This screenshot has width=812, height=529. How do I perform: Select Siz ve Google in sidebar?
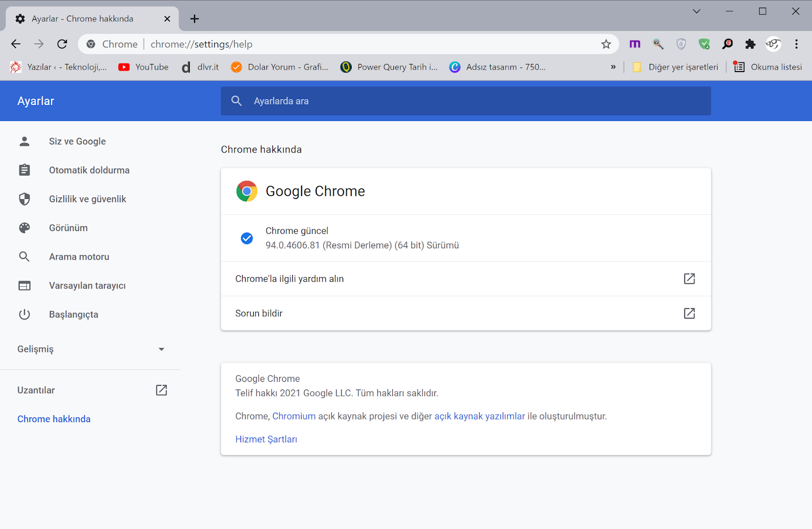pyautogui.click(x=77, y=142)
